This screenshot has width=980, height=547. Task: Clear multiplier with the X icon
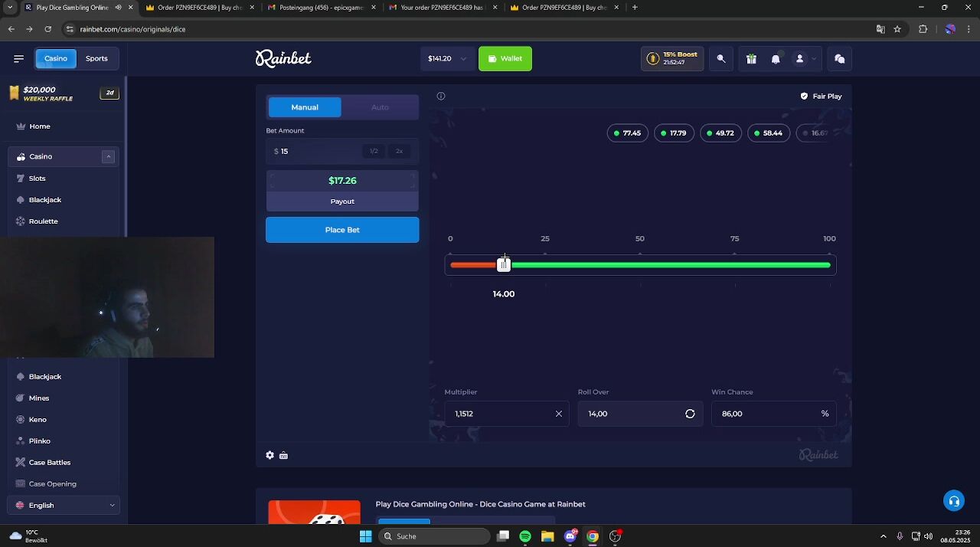[x=558, y=414]
